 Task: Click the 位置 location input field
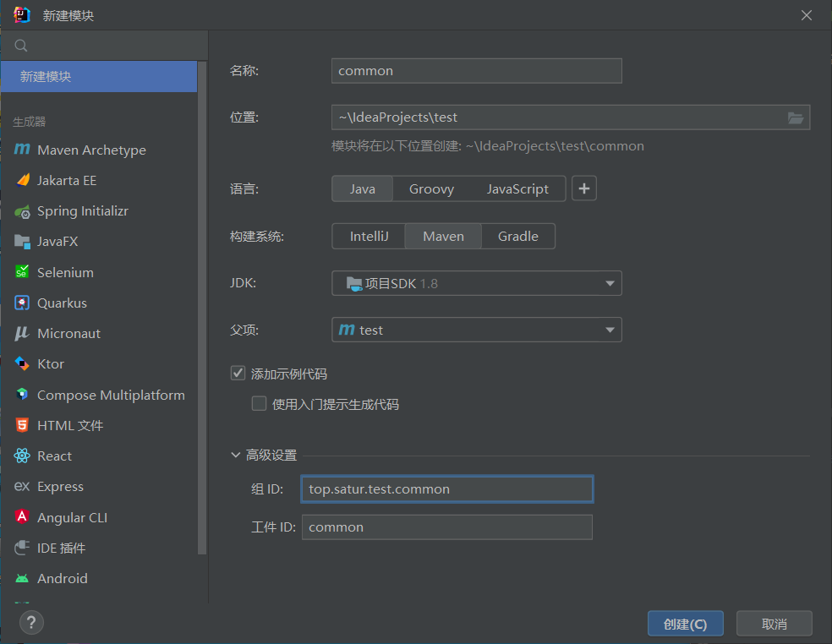point(571,117)
